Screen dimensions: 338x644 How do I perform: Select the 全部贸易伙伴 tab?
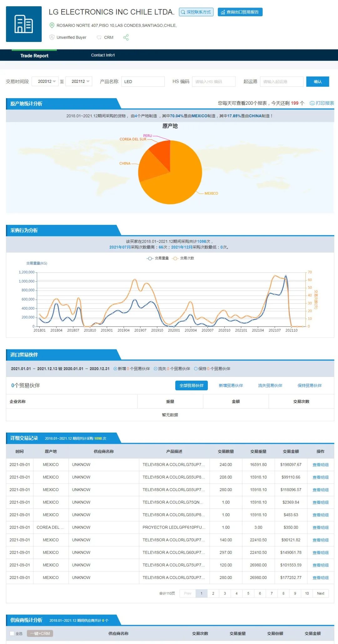pyautogui.click(x=192, y=386)
